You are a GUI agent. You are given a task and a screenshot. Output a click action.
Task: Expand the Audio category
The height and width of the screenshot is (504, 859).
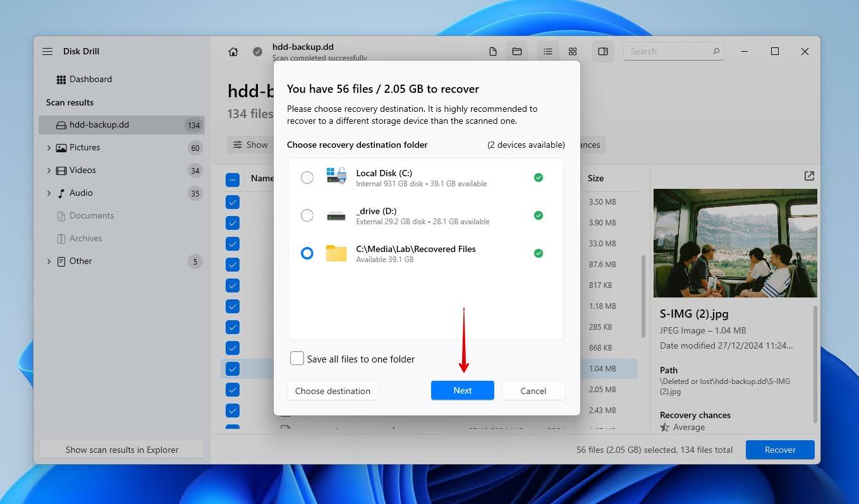[49, 193]
